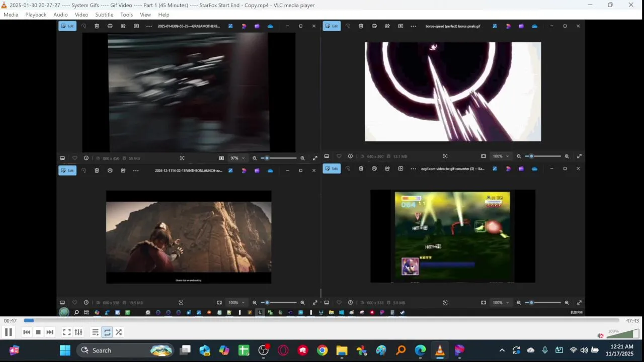Print image in the GRABAMOTHERB window
The image size is (644, 362).
pyautogui.click(x=110, y=26)
